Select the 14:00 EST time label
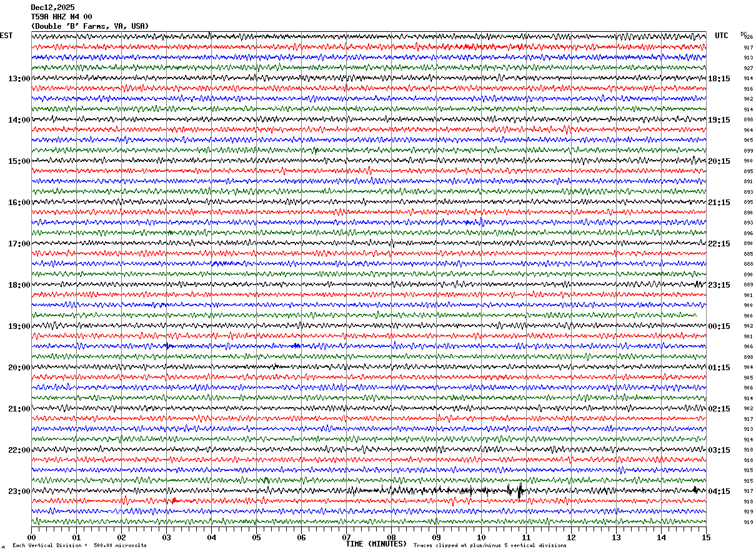This screenshot has height=554, width=756. [19, 120]
